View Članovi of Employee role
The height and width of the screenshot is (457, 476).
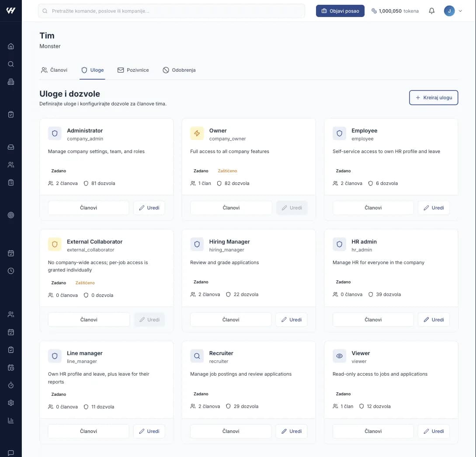373,208
